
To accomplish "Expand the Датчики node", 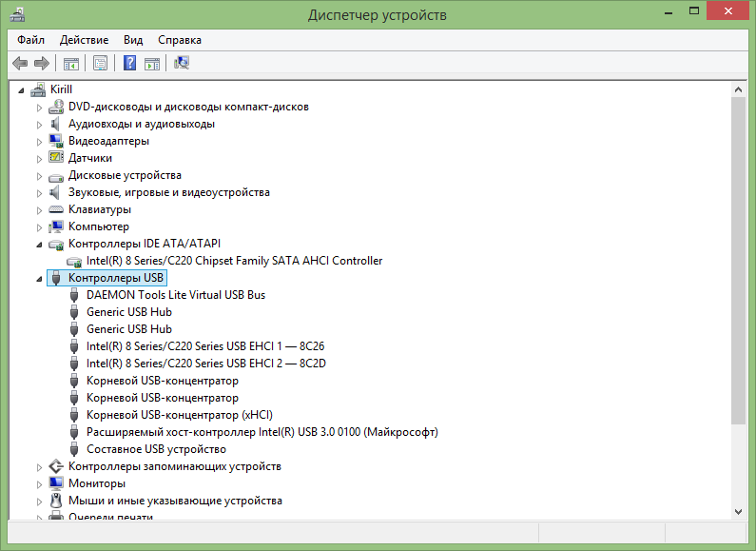I will (39, 159).
